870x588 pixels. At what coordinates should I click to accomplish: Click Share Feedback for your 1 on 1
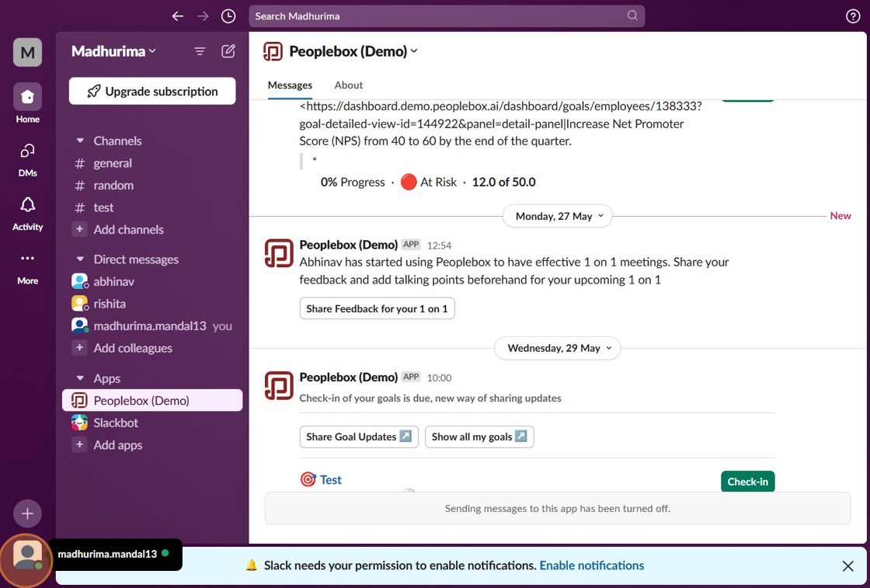(x=377, y=308)
